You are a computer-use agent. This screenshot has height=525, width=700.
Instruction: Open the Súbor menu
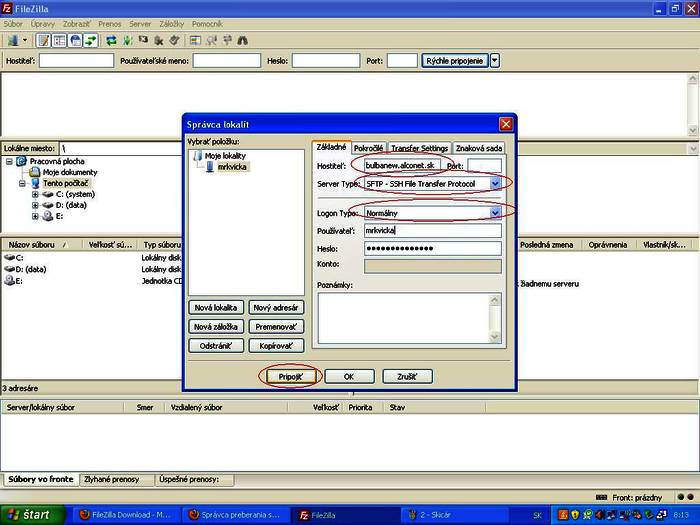click(x=13, y=24)
